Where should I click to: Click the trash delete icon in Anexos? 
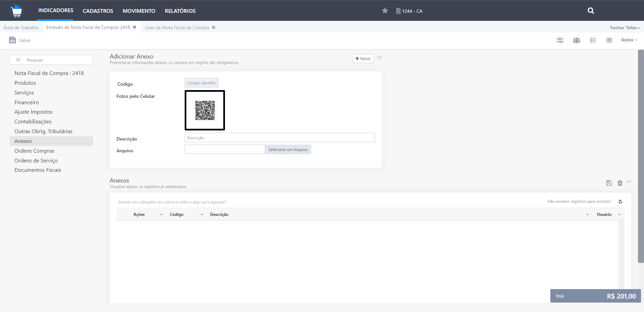tap(620, 183)
